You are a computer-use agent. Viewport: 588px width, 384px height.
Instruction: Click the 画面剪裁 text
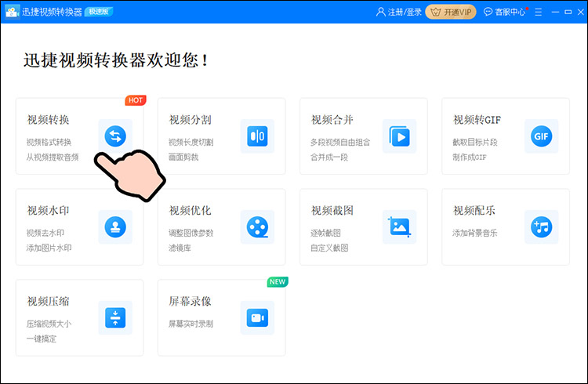point(183,157)
